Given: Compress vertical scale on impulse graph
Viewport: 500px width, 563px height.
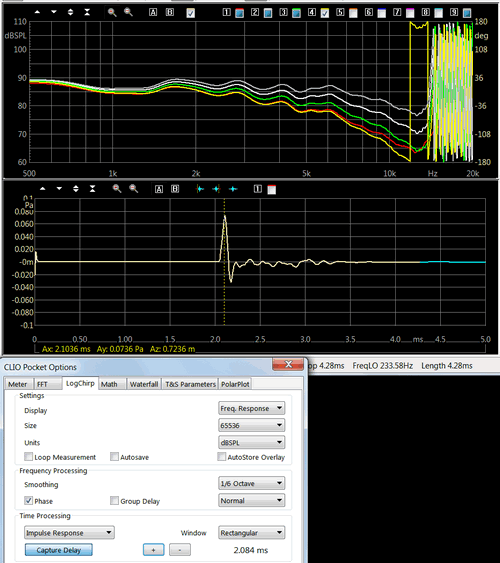Looking at the screenshot, I should 92,189.
